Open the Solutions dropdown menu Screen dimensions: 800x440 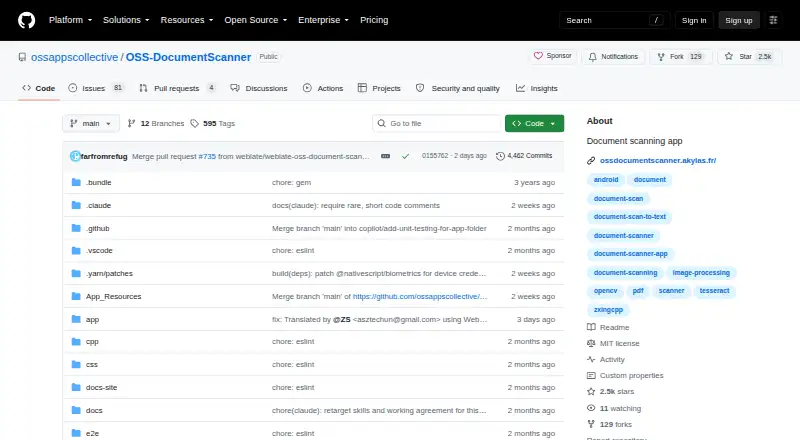coord(126,20)
